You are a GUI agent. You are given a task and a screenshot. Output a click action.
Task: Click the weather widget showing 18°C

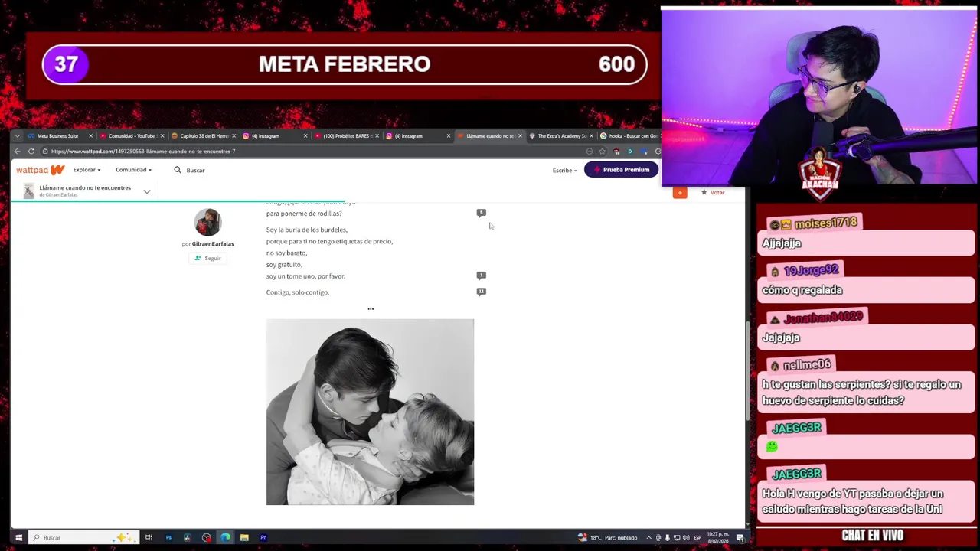608,537
